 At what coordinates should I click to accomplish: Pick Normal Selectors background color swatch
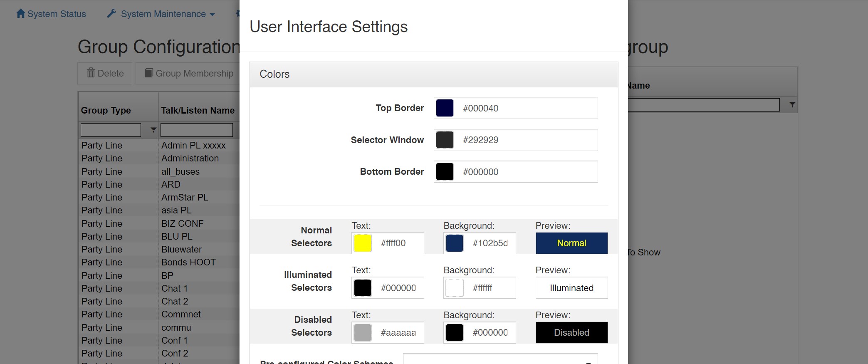(x=454, y=243)
